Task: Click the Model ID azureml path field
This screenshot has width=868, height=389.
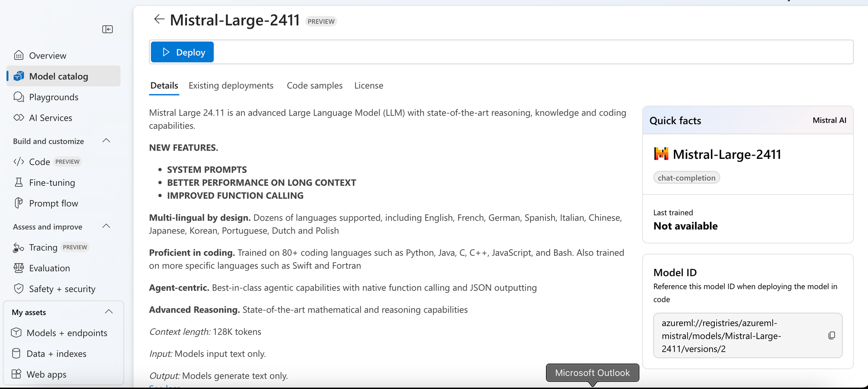Action: click(x=748, y=336)
